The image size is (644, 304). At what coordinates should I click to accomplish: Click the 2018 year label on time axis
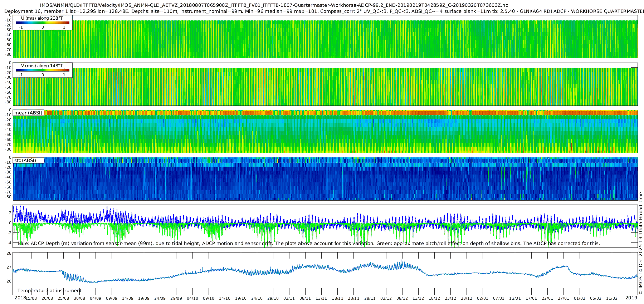tap(20, 298)
